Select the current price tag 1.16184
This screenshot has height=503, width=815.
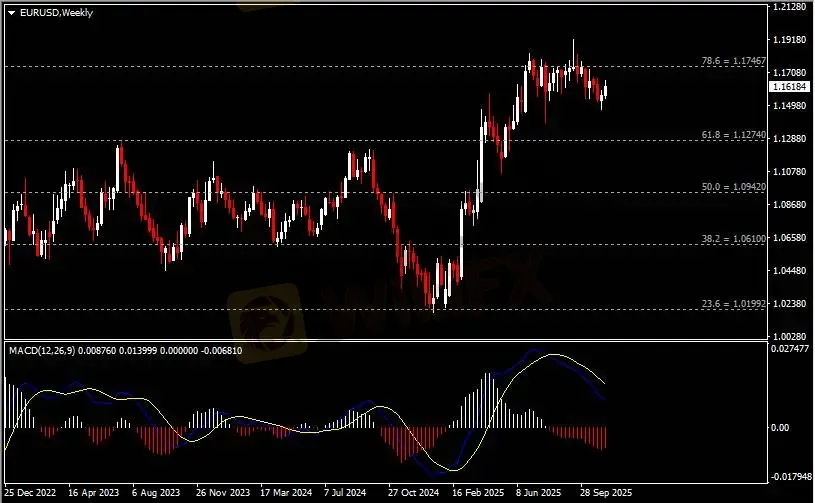tap(789, 88)
